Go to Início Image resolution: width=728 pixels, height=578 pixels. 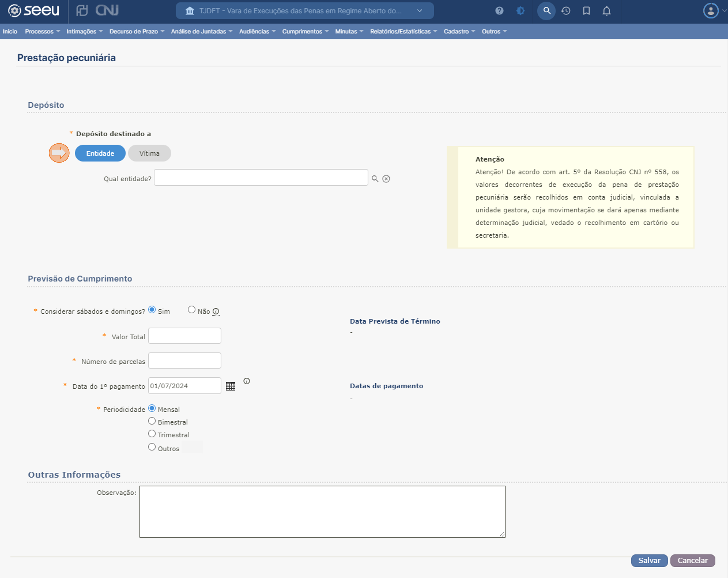[x=10, y=32]
